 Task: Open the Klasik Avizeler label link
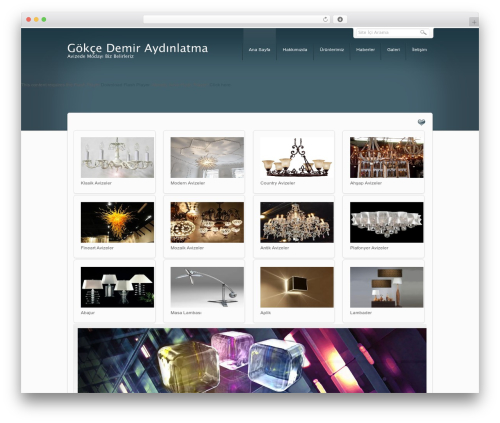pos(96,183)
